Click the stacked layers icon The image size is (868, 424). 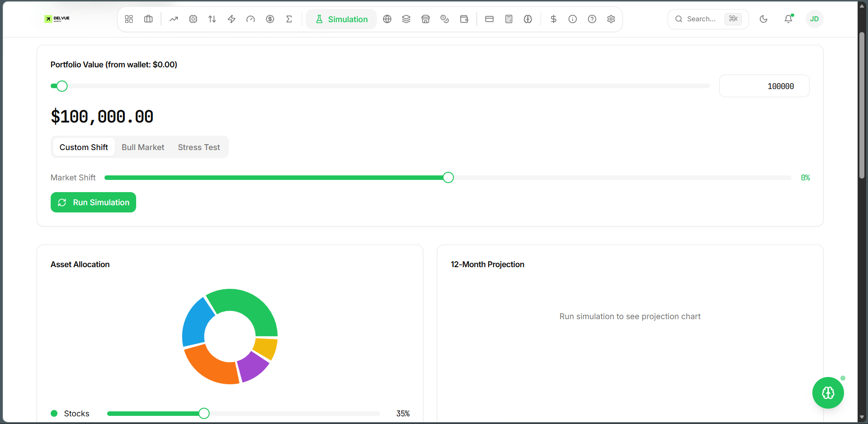(406, 19)
